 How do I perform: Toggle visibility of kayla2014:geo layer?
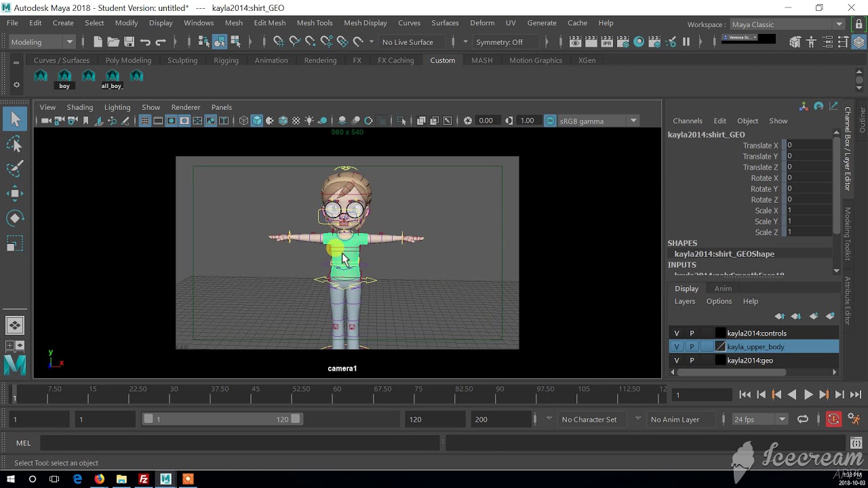(x=676, y=361)
